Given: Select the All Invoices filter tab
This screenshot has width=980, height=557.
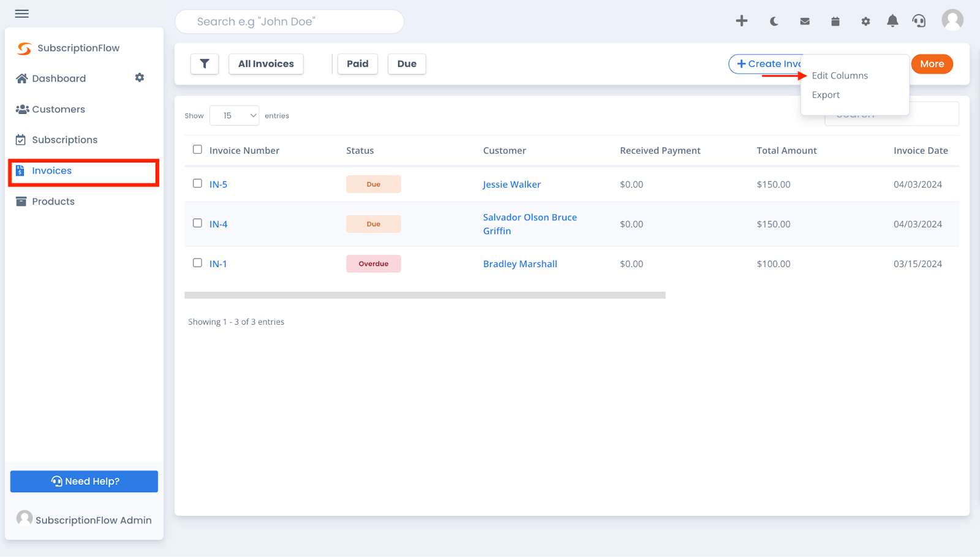Looking at the screenshot, I should pyautogui.click(x=266, y=64).
